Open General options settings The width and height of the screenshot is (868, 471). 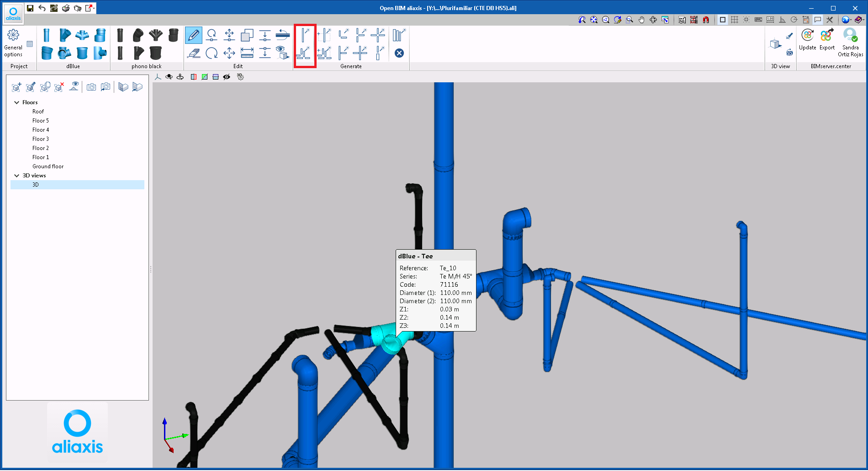coord(13,43)
